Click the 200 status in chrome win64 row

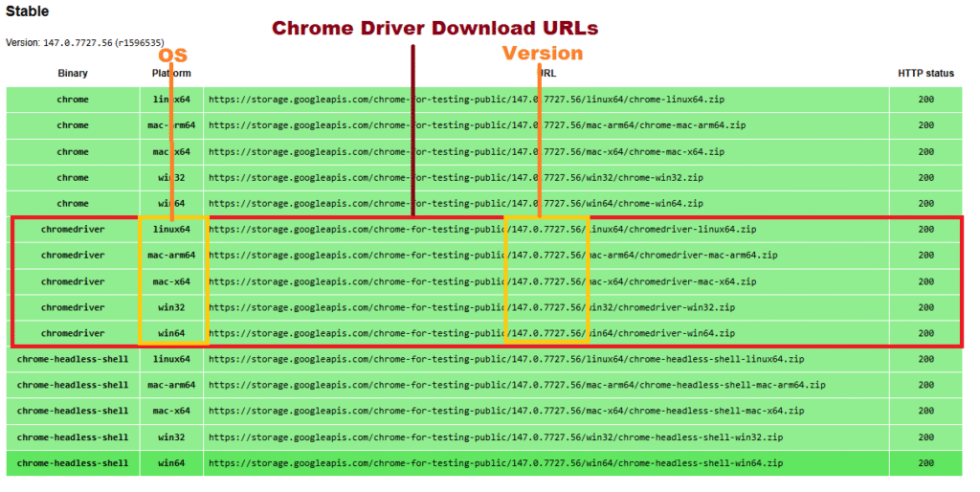pos(925,203)
